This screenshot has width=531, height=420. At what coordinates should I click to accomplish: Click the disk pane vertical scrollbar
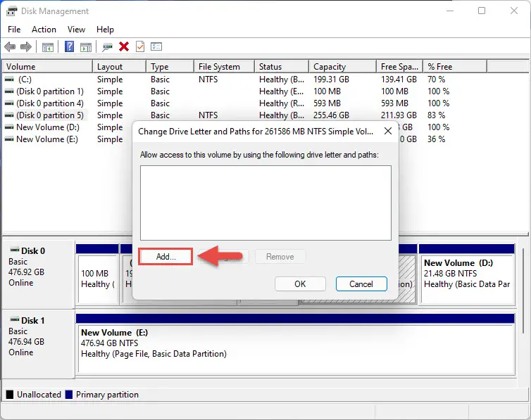click(x=523, y=291)
